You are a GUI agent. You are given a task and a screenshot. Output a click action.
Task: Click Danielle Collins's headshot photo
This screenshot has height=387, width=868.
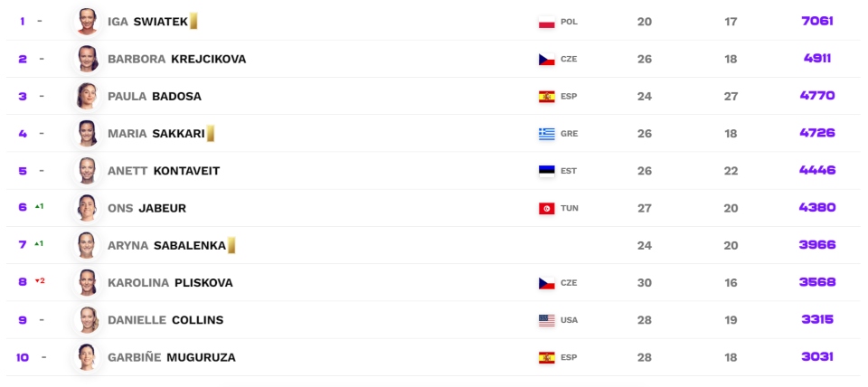[88, 319]
